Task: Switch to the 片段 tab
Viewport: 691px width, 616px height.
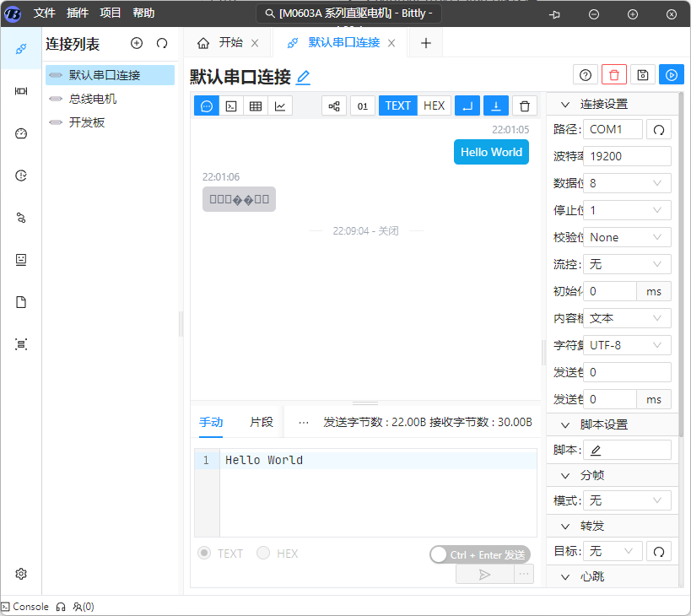Action: (262, 422)
